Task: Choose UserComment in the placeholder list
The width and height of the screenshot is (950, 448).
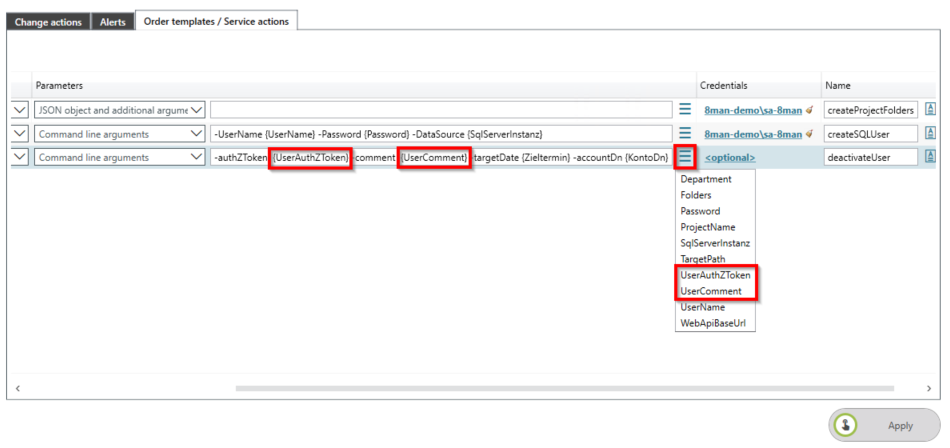Action: pos(711,291)
